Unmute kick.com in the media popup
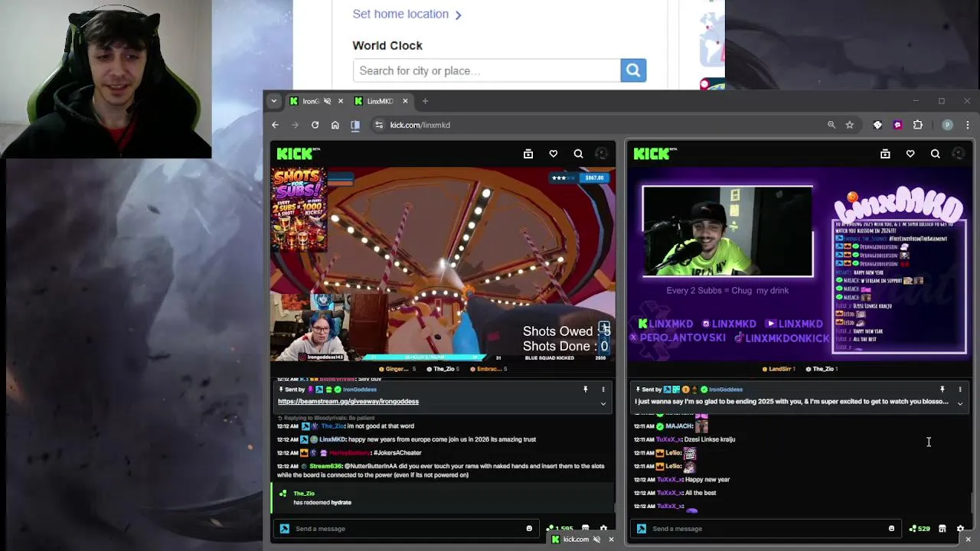980x551 pixels. point(596,540)
